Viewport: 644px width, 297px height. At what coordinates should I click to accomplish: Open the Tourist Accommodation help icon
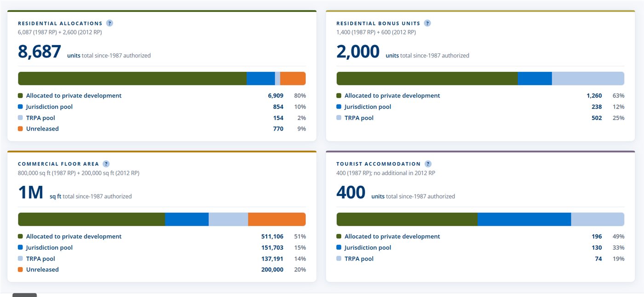pos(428,164)
